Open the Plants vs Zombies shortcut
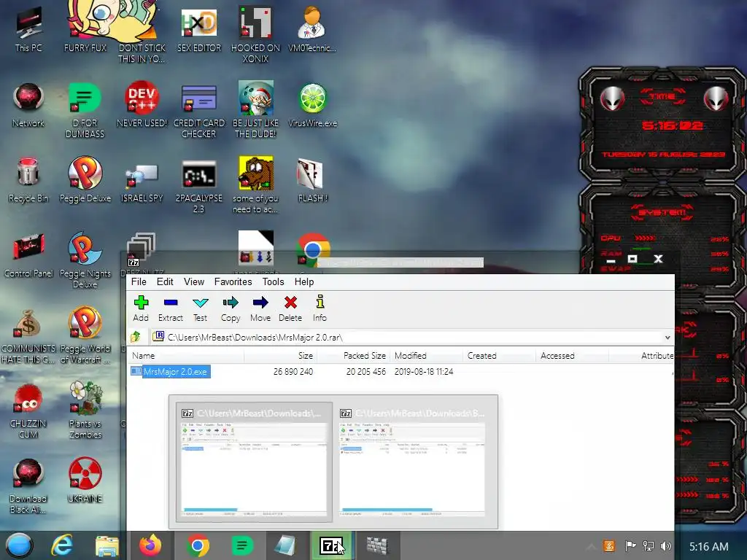The height and width of the screenshot is (560, 747). coord(85,410)
